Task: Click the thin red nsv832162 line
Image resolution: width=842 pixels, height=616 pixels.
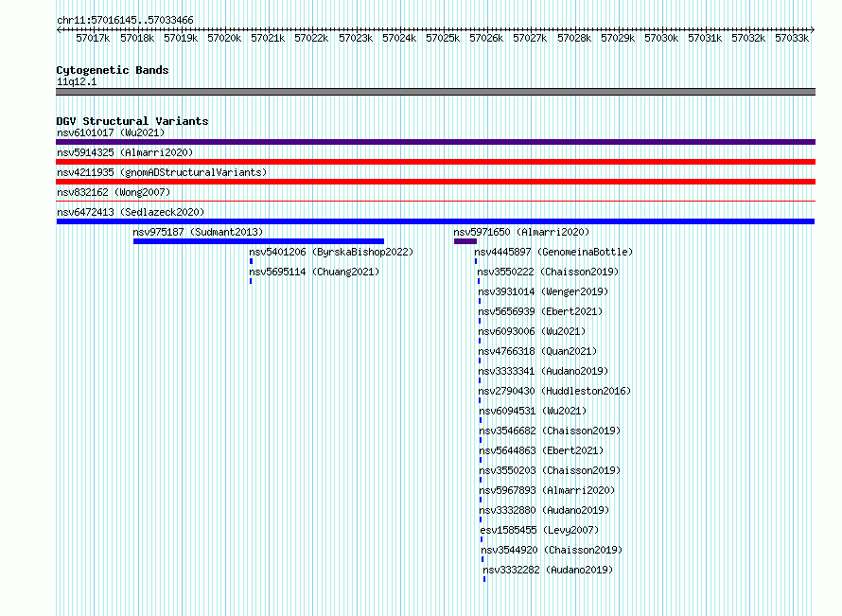Action: point(435,202)
